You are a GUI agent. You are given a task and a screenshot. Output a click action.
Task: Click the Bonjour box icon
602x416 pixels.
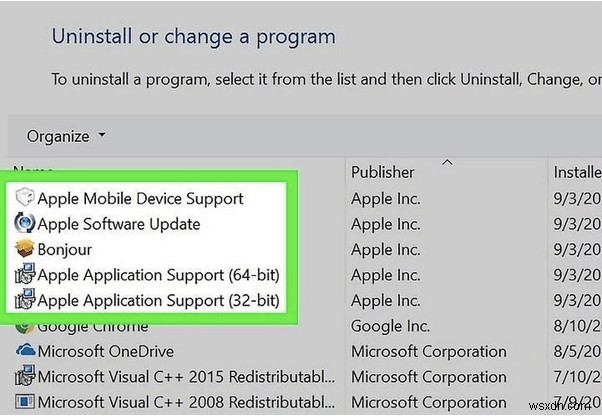click(x=25, y=249)
